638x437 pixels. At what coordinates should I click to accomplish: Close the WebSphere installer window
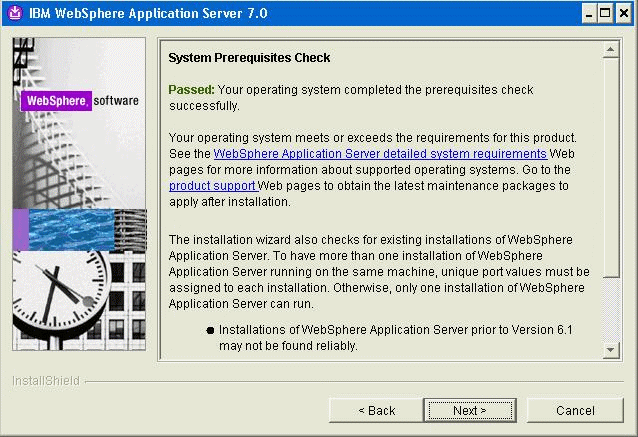pyautogui.click(x=623, y=14)
